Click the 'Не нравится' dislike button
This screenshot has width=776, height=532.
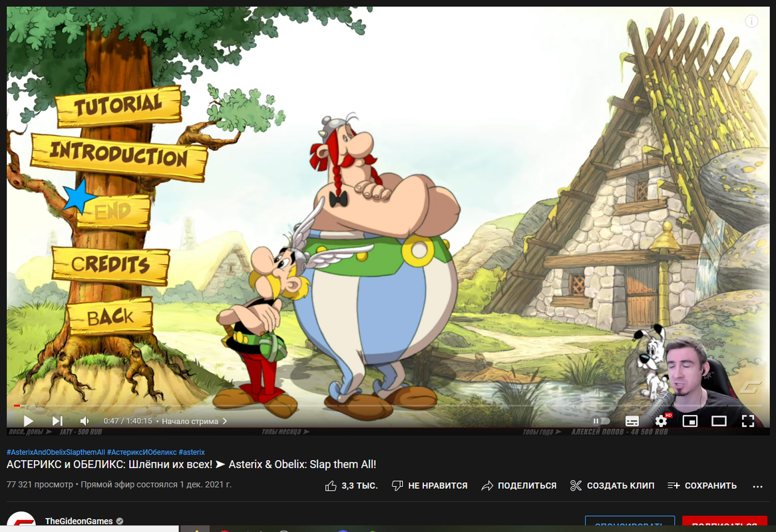429,485
